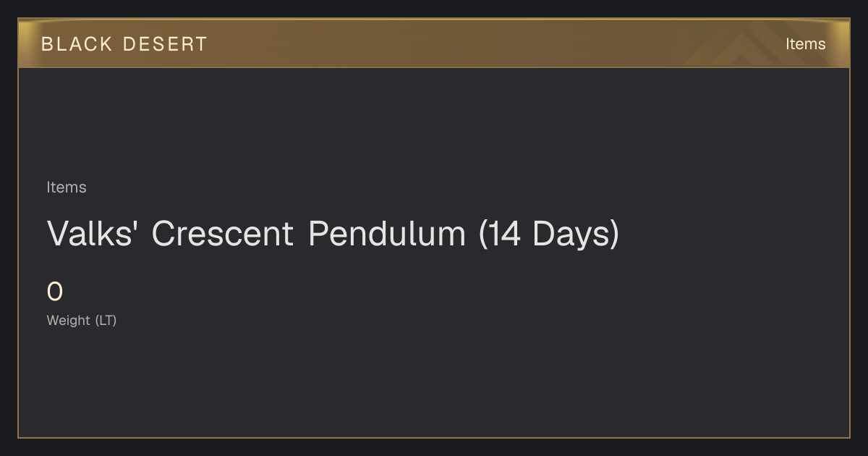Select the Items breadcrumb above the title
868x456 pixels.
point(67,187)
